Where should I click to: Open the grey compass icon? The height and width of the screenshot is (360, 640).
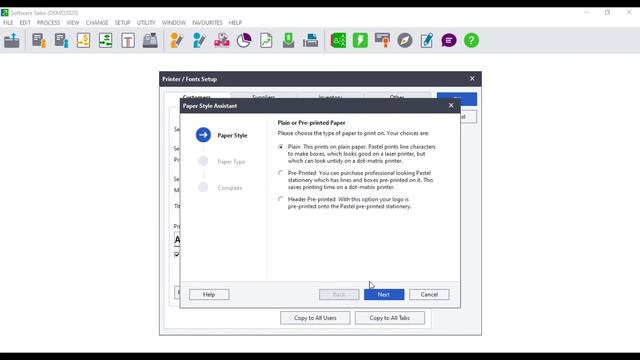click(x=404, y=40)
